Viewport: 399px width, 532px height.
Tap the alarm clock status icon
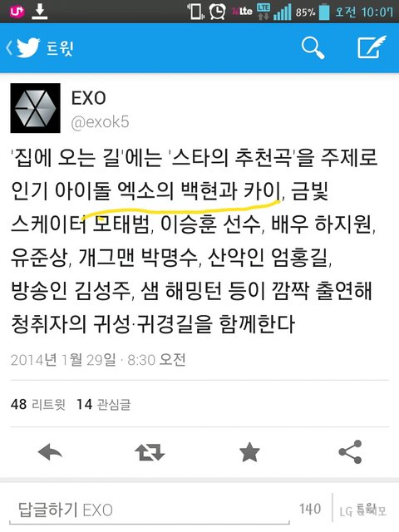click(217, 11)
